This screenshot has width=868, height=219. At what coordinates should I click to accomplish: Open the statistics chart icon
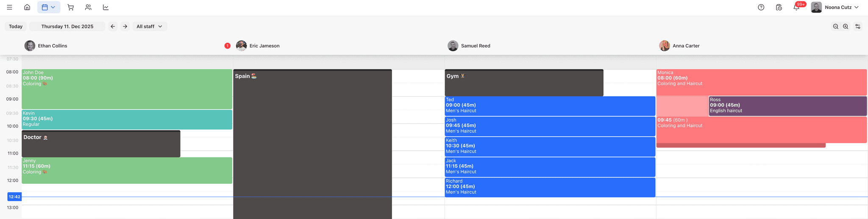pos(106,7)
